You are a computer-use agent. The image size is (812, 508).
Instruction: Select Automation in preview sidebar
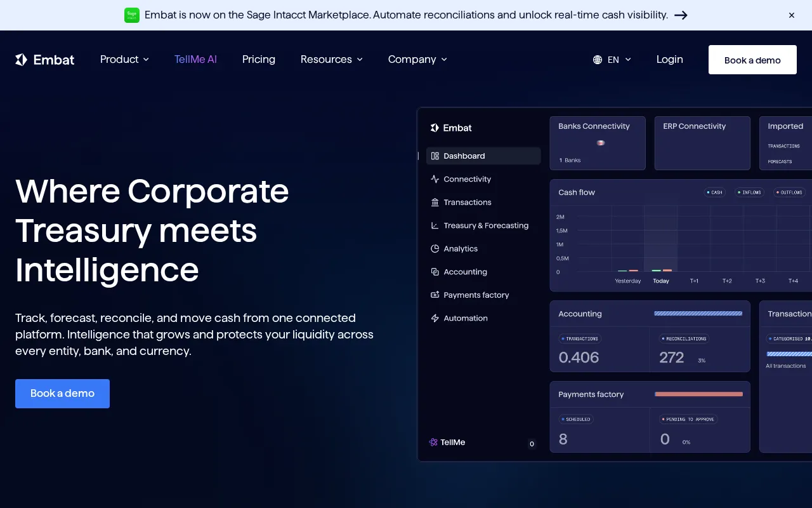pyautogui.click(x=483, y=318)
